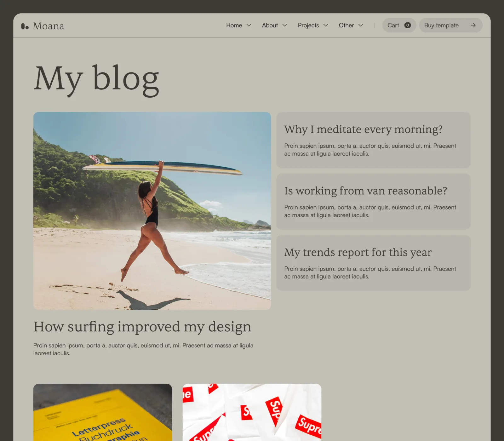The height and width of the screenshot is (441, 504).
Task: Expand the Home dropdown chevron
Action: tap(249, 25)
